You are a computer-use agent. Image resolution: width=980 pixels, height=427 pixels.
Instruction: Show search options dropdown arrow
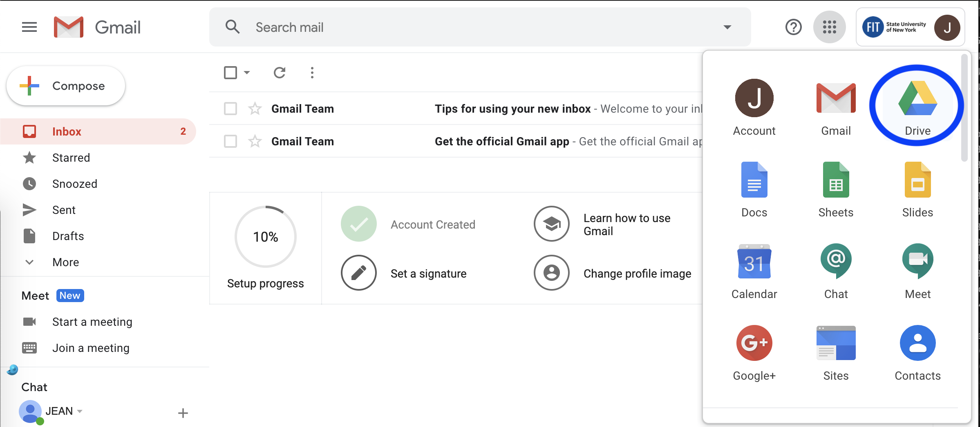pyautogui.click(x=727, y=27)
